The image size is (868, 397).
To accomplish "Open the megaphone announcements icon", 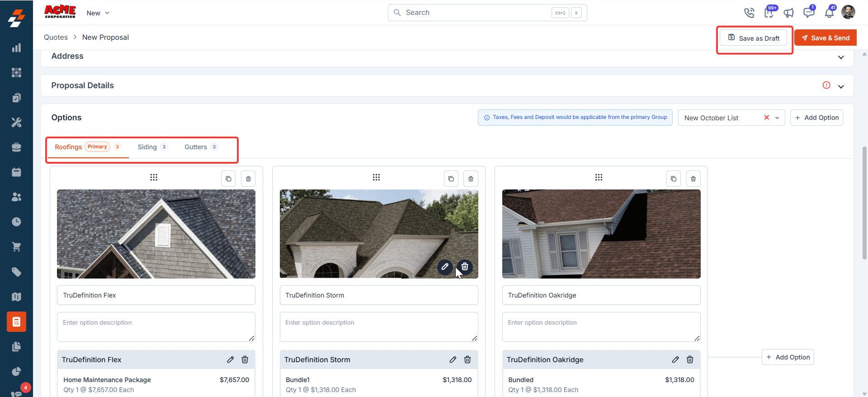I will click(x=789, y=13).
